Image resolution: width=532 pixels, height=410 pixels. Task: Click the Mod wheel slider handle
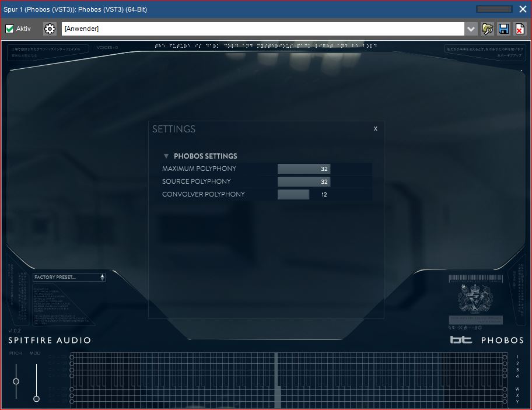pyautogui.click(x=36, y=399)
